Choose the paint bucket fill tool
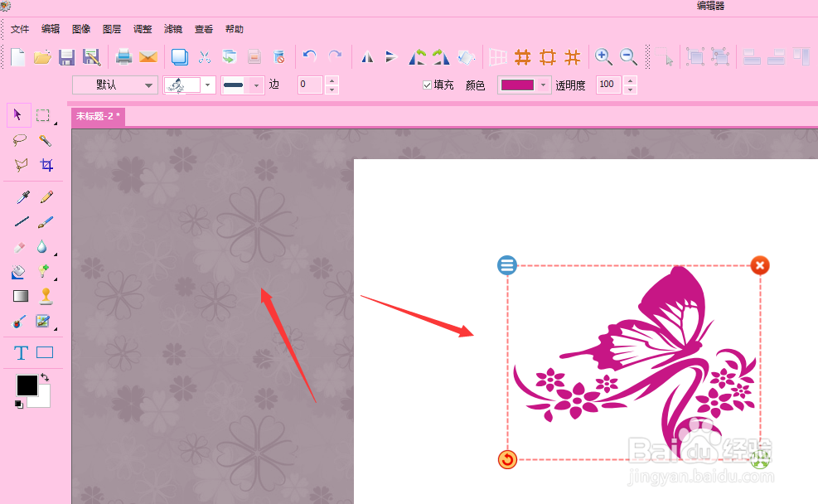The width and height of the screenshot is (818, 504). (x=18, y=272)
